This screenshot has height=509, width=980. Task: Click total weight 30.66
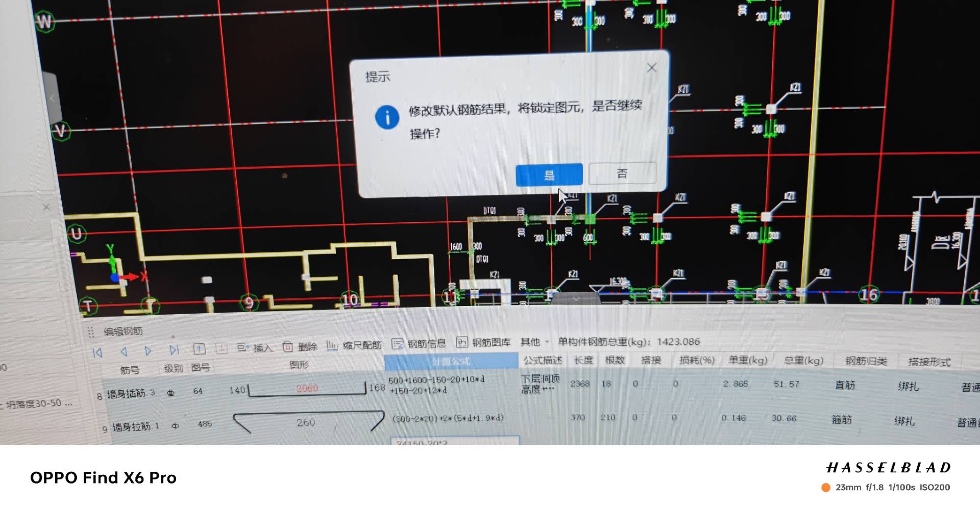tap(784, 418)
